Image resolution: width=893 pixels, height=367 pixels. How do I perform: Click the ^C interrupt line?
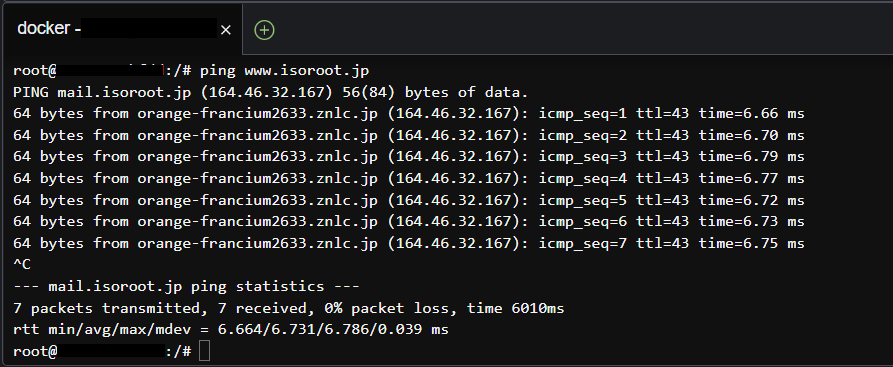click(22, 265)
